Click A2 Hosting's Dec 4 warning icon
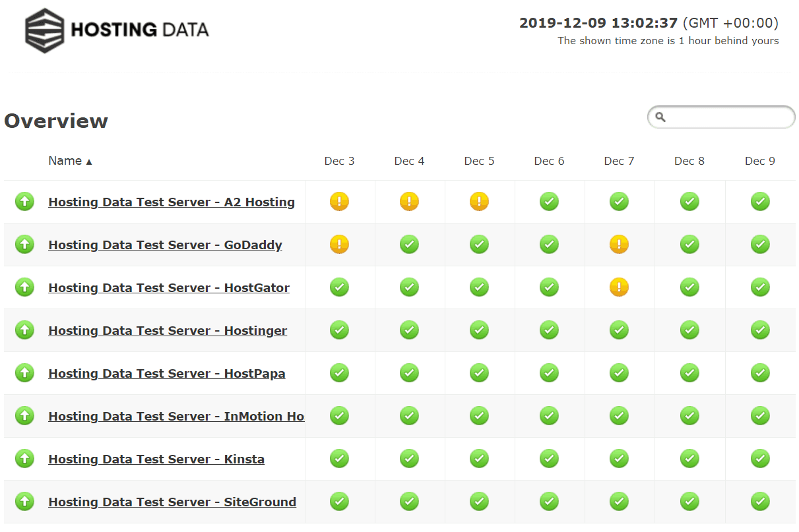 tap(409, 202)
